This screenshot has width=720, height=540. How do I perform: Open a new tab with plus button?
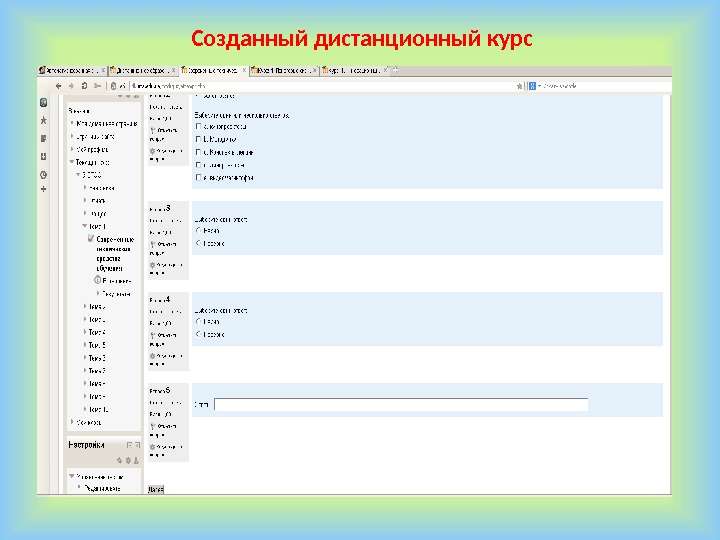coord(395,70)
